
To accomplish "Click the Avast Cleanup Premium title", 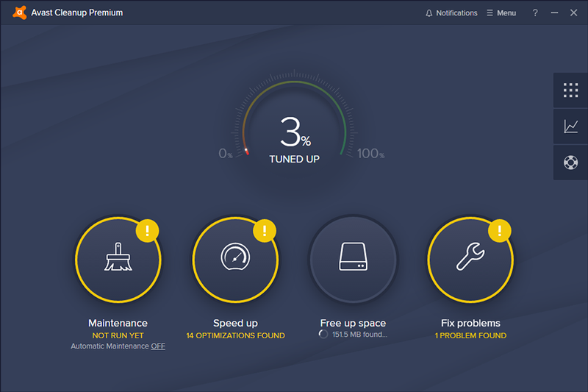I will (77, 13).
